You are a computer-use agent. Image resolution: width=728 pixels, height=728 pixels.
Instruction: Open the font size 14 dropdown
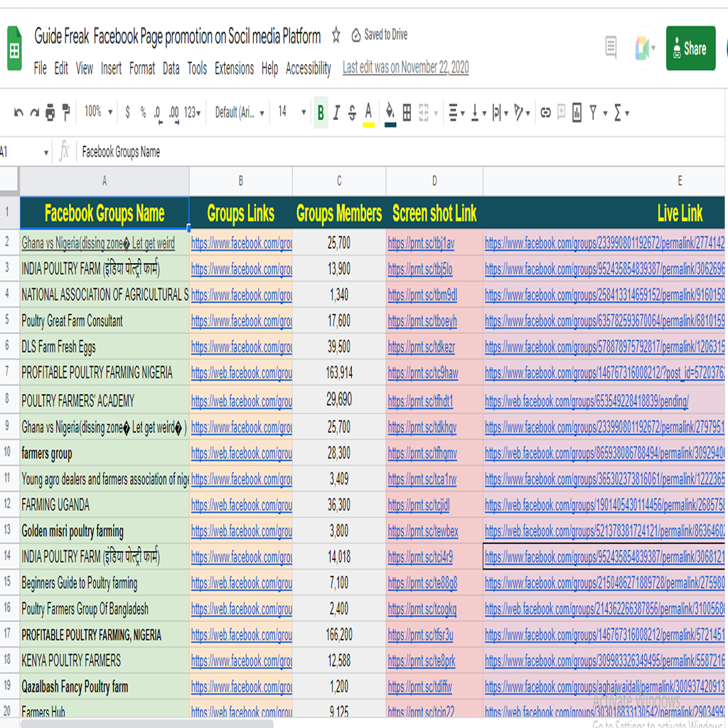click(x=292, y=112)
